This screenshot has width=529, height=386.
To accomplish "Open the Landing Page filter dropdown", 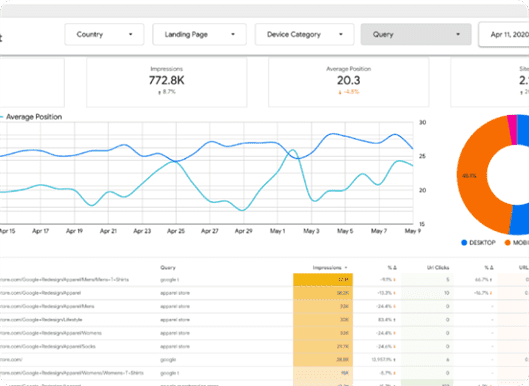I will tap(199, 34).
